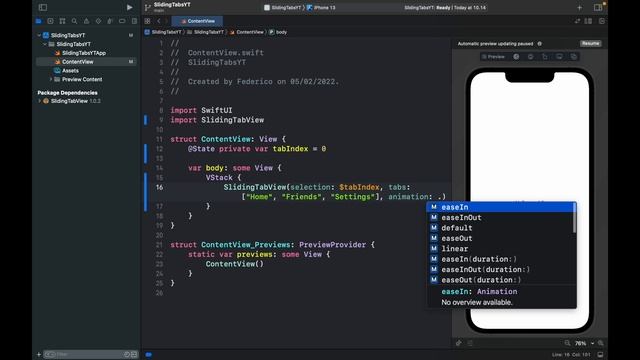Pin the canvas preview
Viewport: 640px width, 360px height.
tap(458, 343)
